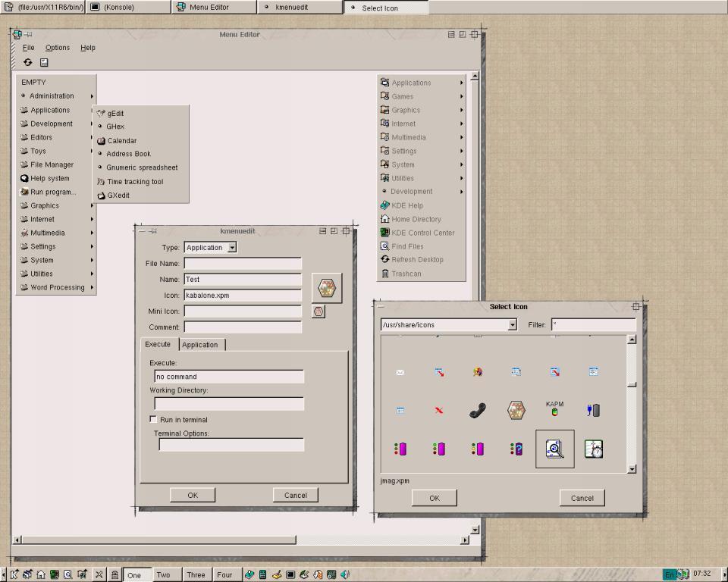728x582 pixels.
Task: Pick the KAPM battery icon
Action: (x=554, y=409)
